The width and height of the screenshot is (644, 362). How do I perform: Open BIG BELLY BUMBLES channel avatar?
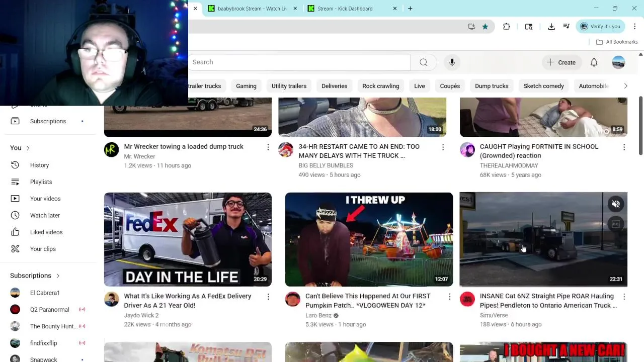coord(286,150)
